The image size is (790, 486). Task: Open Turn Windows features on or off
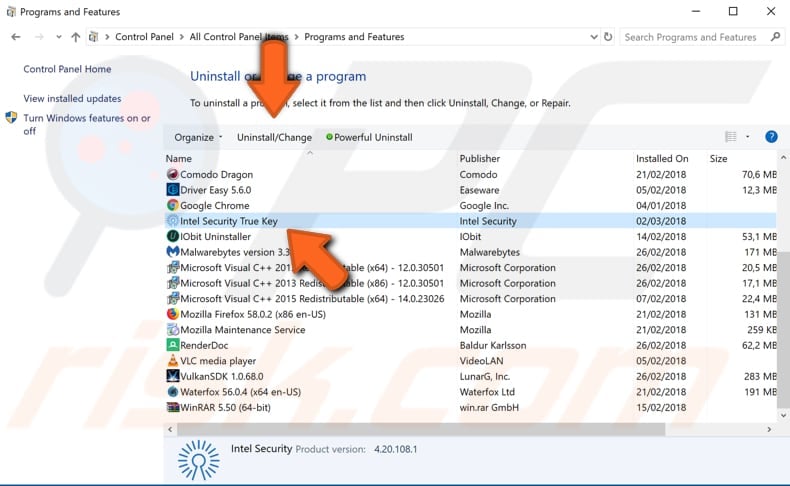point(87,124)
